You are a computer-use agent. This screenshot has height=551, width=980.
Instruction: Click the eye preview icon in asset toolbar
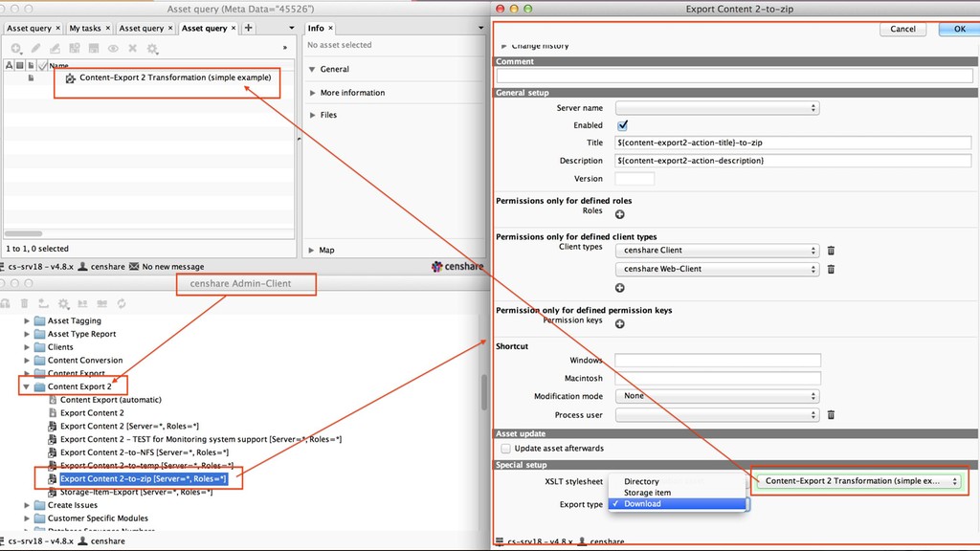(114, 48)
